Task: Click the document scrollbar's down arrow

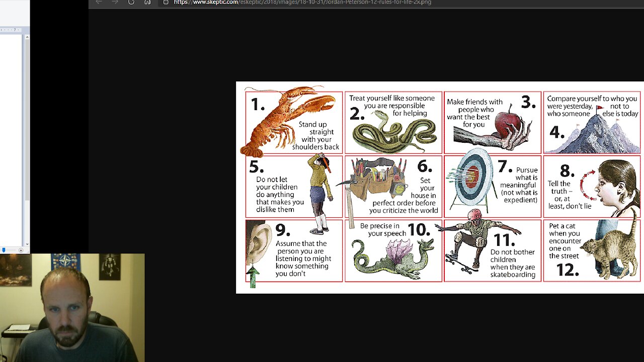Action: pyautogui.click(x=27, y=244)
